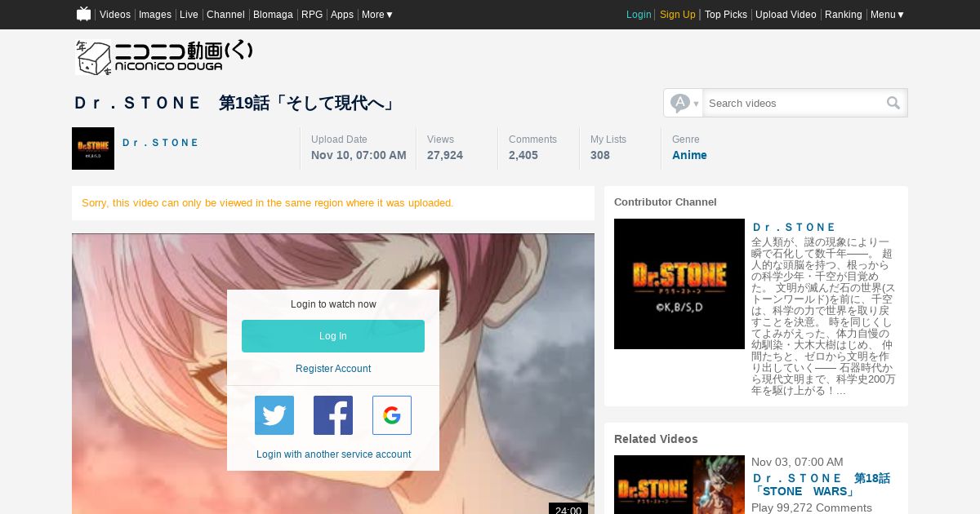This screenshot has height=514, width=980.
Task: Click the Login link in top bar
Action: point(639,15)
